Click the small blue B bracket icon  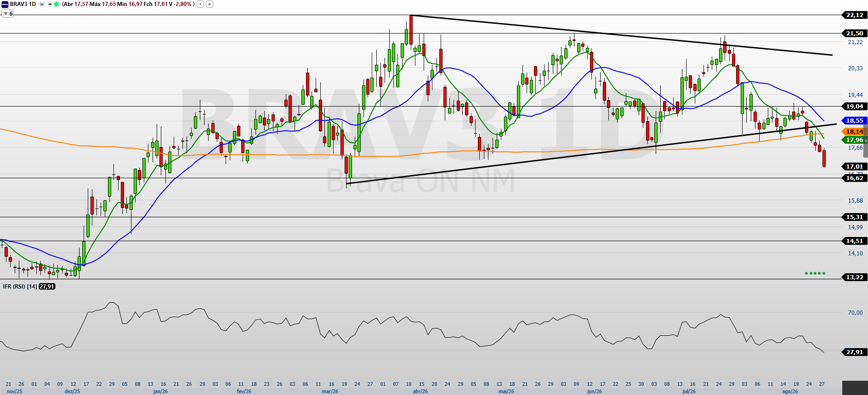(x=42, y=4)
